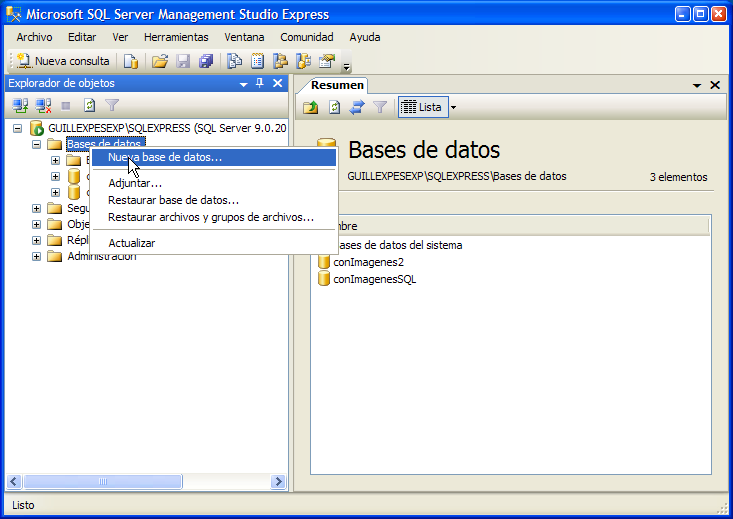
Task: Choose Adjuntar from the context menu
Action: coord(214,183)
